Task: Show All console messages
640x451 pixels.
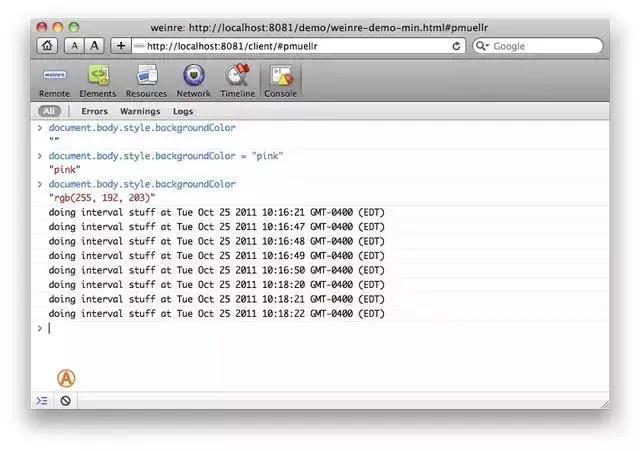Action: [49, 111]
